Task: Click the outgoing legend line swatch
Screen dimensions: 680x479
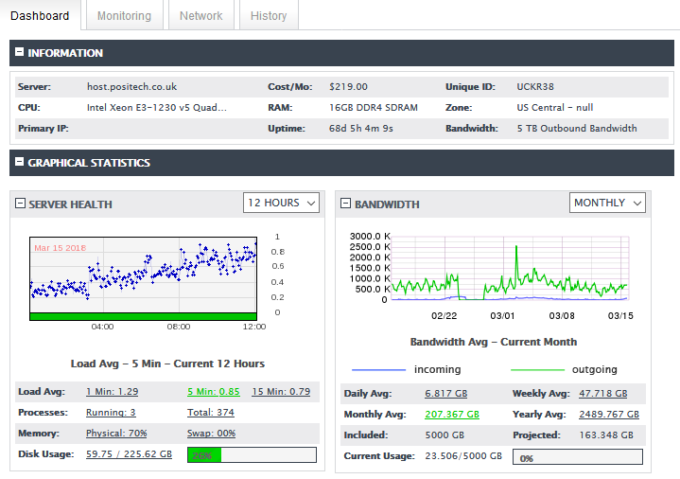Action: [x=538, y=370]
